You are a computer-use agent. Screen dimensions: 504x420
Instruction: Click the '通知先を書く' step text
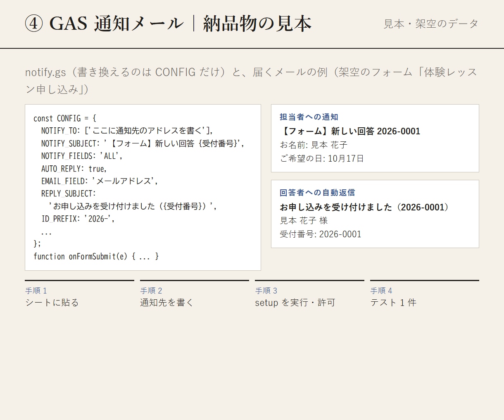(167, 303)
